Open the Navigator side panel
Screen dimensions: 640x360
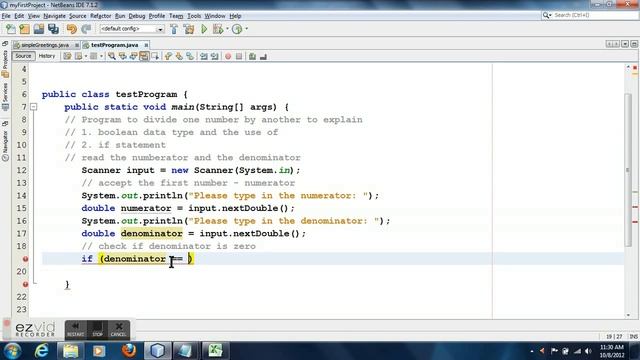5,146
